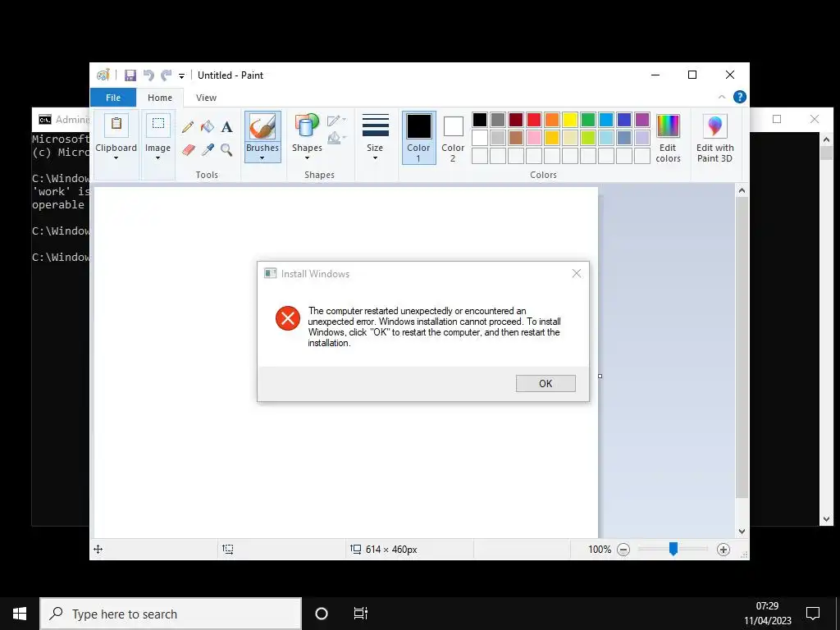Image resolution: width=840 pixels, height=630 pixels.
Task: Click the zoom out minus button
Action: pos(623,550)
